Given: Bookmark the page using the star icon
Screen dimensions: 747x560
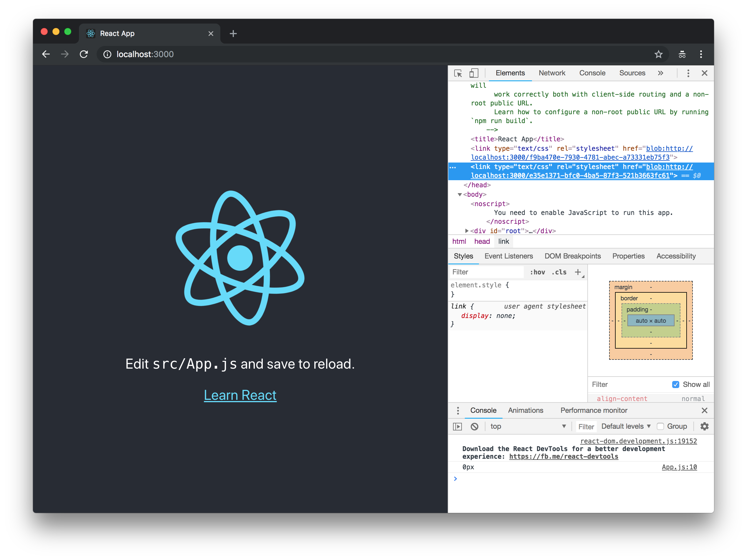Looking at the screenshot, I should 659,54.
